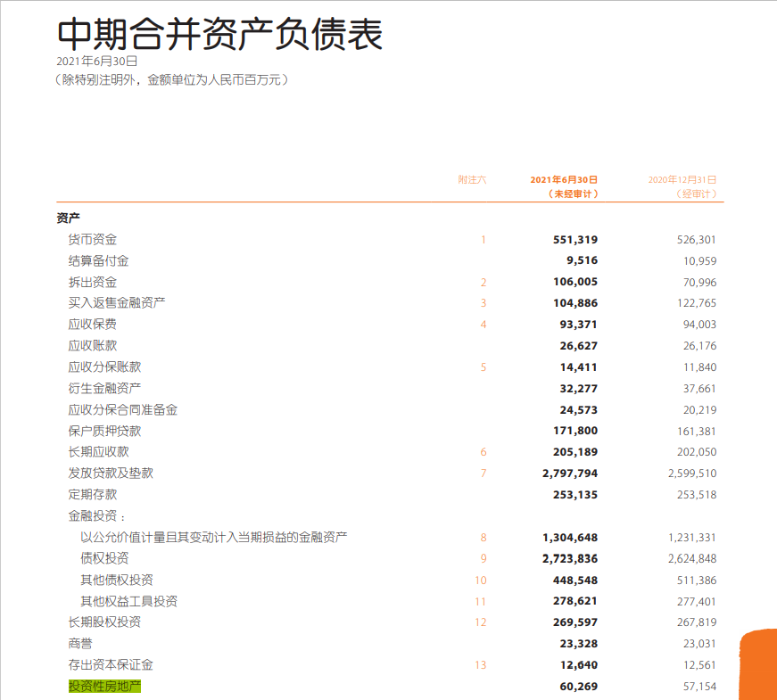Click the date line 2021年6月30日 under title
The height and width of the screenshot is (700, 777).
(x=97, y=61)
